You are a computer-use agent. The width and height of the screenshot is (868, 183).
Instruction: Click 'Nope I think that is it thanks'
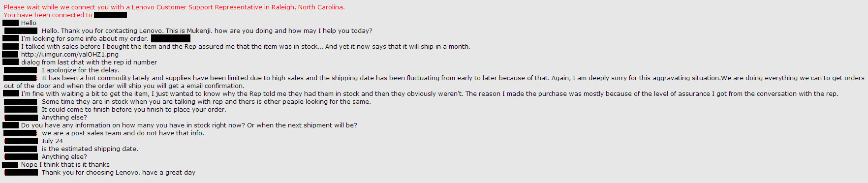[x=65, y=164]
